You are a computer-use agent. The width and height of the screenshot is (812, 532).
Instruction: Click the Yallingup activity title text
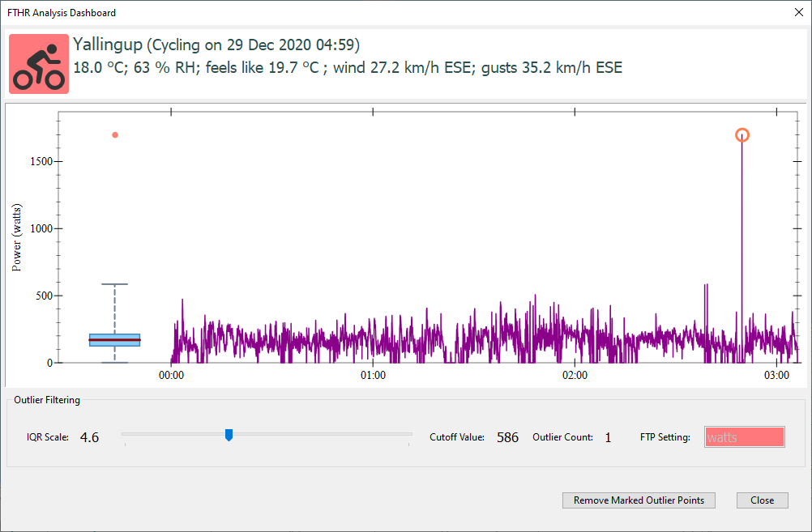point(216,45)
